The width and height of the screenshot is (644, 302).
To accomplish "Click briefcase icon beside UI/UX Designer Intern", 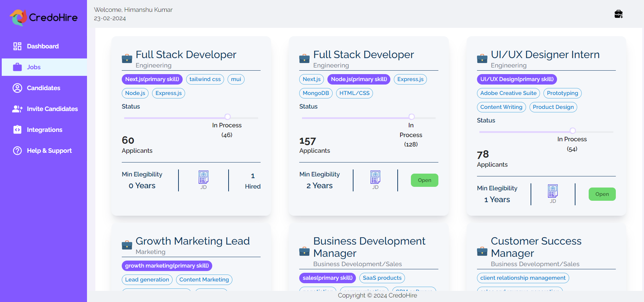I will 482,59.
